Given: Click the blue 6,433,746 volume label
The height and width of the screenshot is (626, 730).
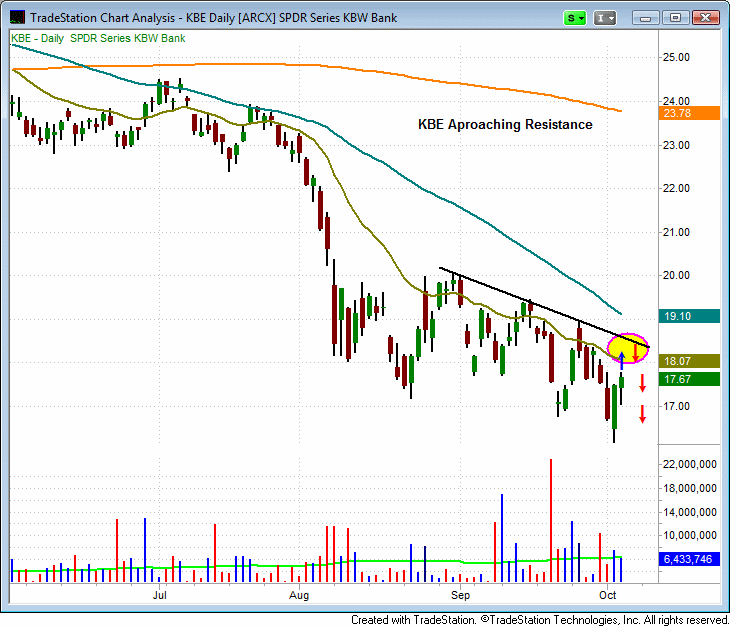Looking at the screenshot, I should pos(689,559).
